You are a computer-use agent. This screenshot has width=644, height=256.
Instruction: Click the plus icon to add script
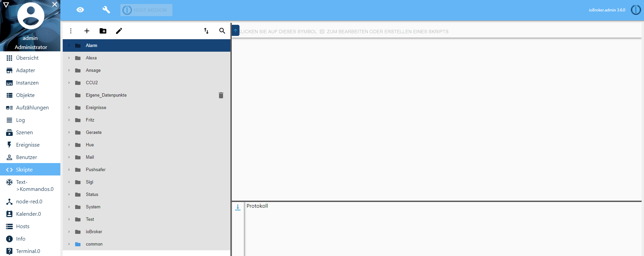point(87,31)
